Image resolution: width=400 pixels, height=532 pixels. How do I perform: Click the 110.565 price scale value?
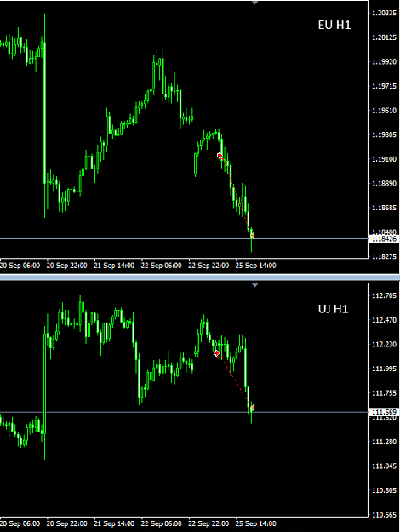click(x=384, y=515)
